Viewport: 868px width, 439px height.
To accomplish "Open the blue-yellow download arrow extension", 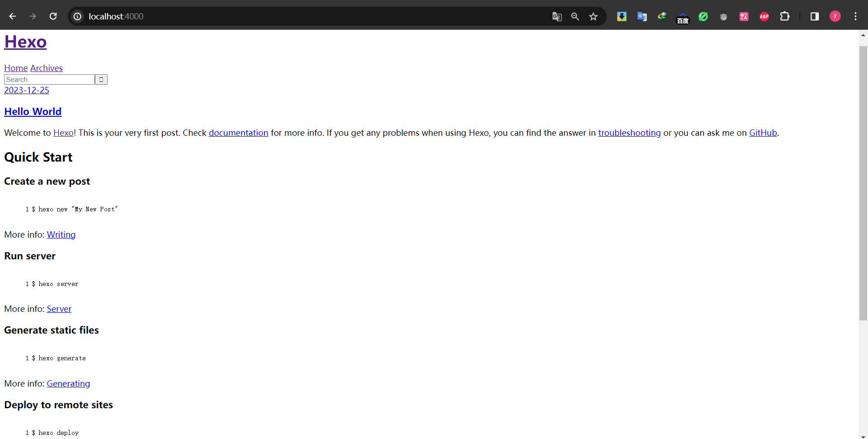I will pos(622,17).
